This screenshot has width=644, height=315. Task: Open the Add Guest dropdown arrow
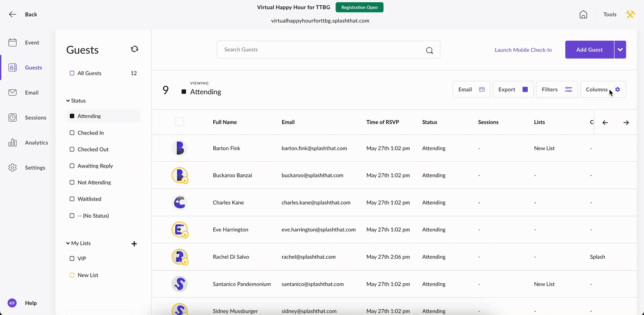click(620, 50)
